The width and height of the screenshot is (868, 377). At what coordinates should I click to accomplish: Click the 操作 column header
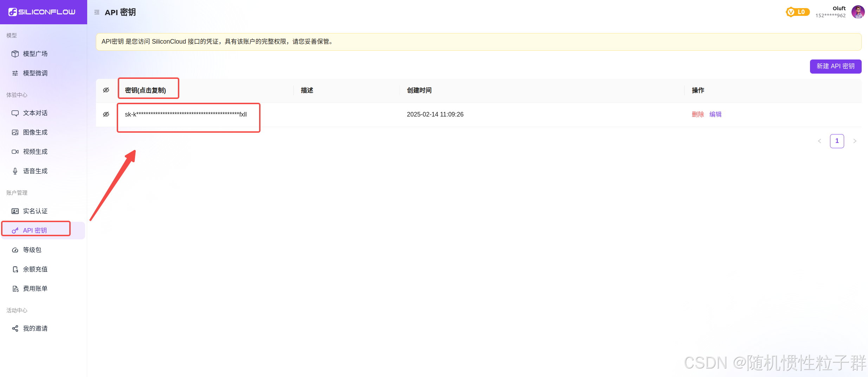698,90
